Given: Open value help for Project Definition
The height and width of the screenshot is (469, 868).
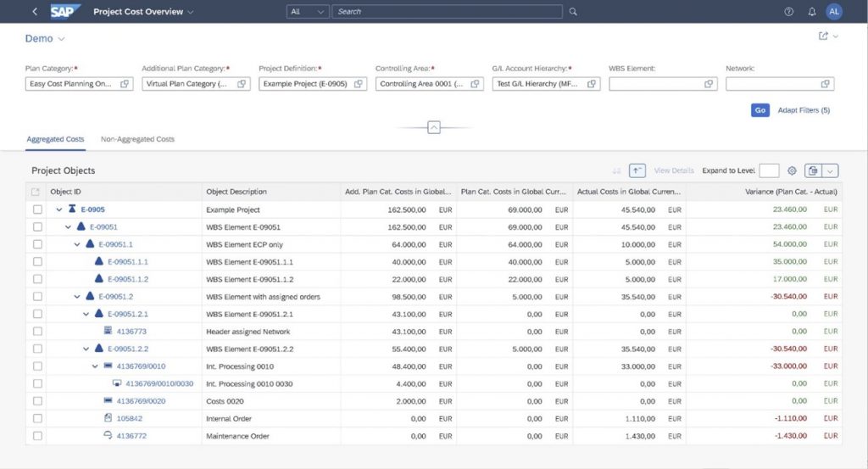Looking at the screenshot, I should (x=358, y=84).
